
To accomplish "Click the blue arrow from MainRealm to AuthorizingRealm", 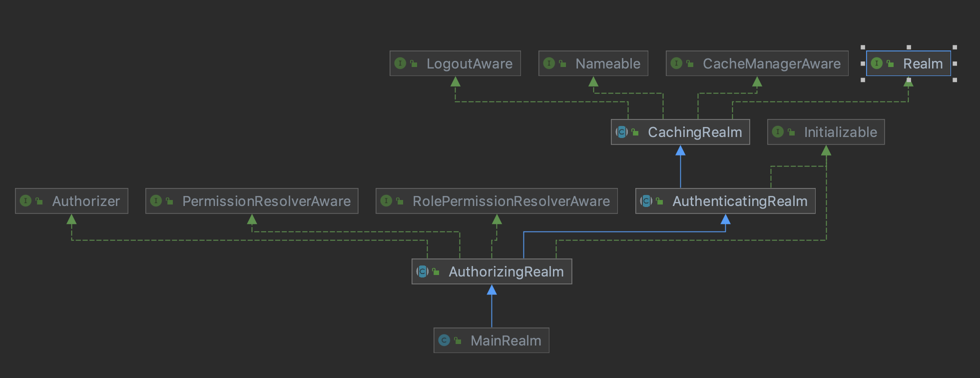I will coord(491,306).
